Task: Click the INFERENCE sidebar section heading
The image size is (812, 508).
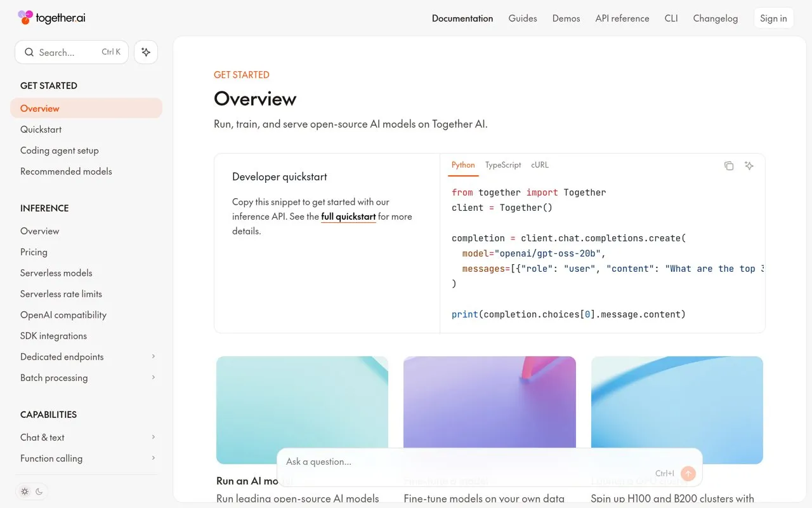Action: point(44,208)
